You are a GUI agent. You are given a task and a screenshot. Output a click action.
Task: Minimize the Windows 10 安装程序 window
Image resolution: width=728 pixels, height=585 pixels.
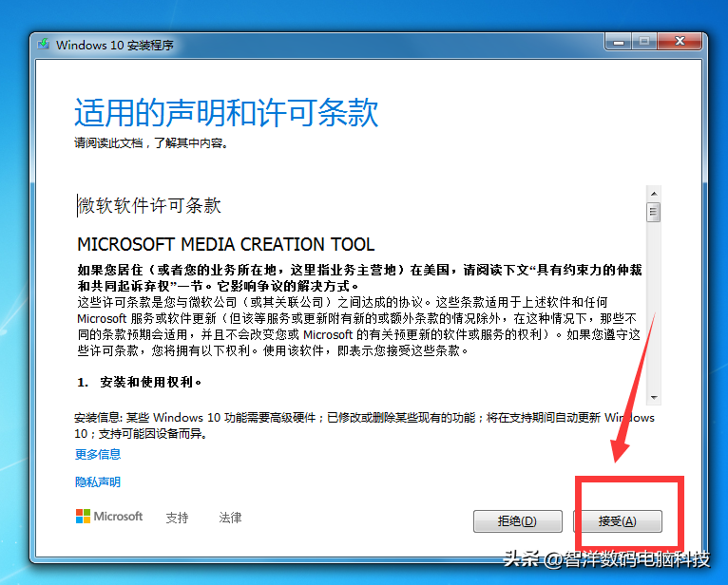tap(619, 41)
